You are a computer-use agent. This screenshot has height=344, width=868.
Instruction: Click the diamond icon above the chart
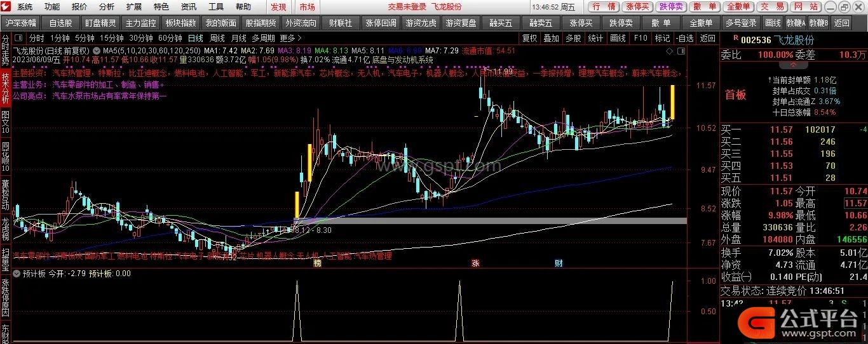click(670, 50)
